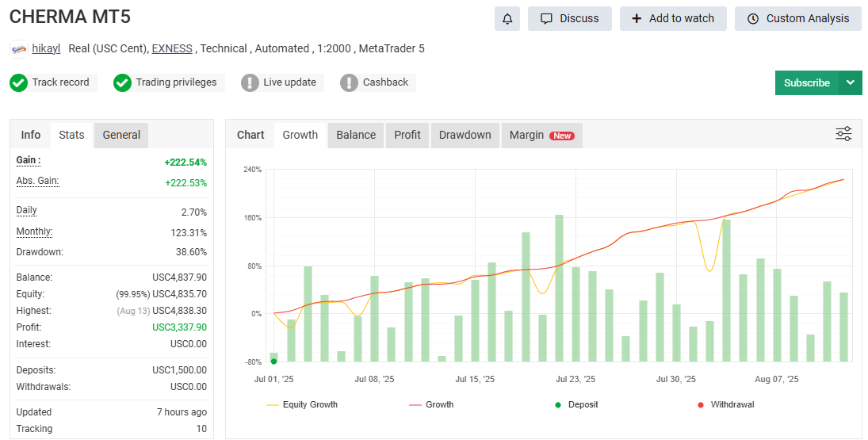Image resolution: width=868 pixels, height=440 pixels.
Task: Select the Margin tab
Action: point(541,135)
